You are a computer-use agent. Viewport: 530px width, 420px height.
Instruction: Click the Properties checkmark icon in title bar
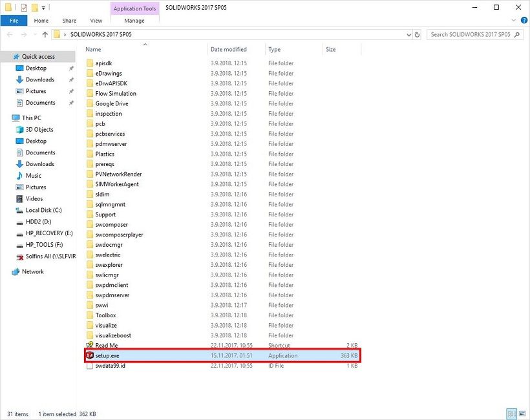24,8
